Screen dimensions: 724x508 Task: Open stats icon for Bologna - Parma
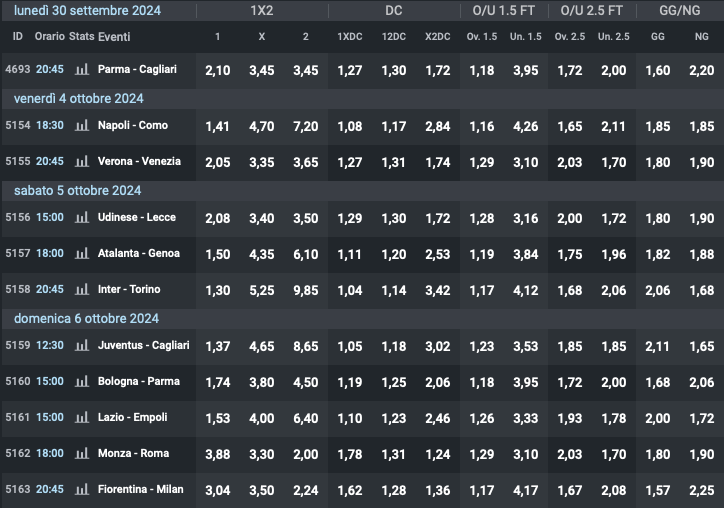[x=82, y=381]
